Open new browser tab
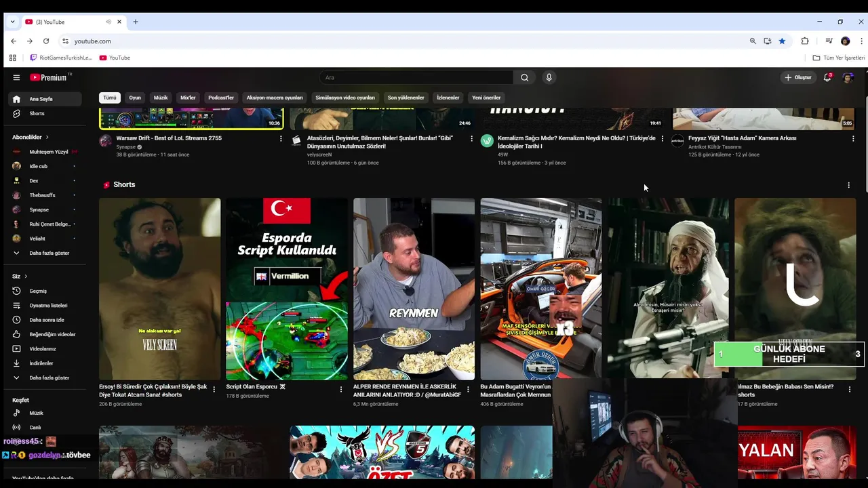The image size is (868, 488). tap(136, 22)
